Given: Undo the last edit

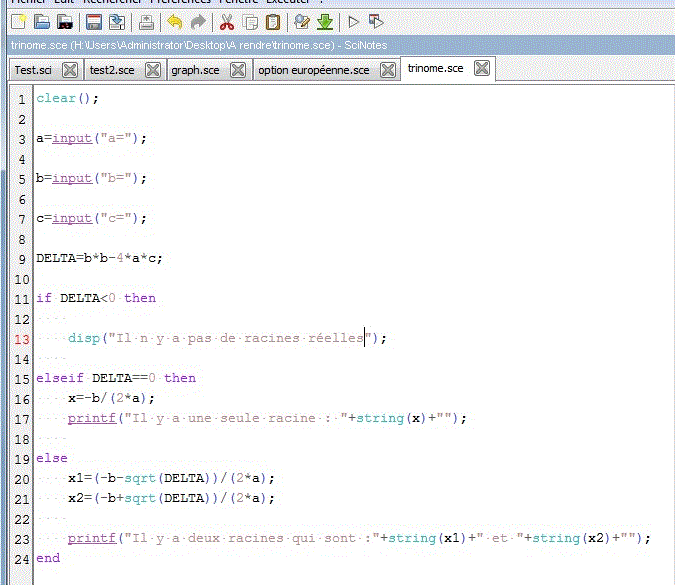Looking at the screenshot, I should pos(175,21).
